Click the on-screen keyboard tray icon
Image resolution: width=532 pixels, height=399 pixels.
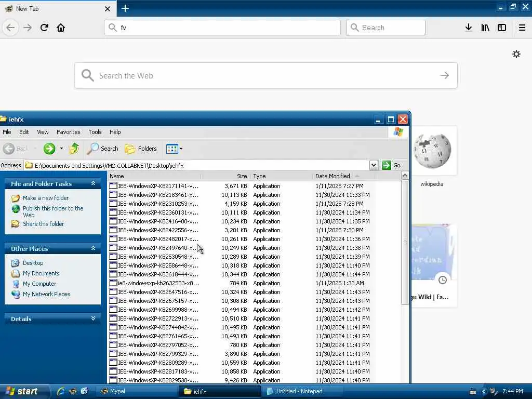click(473, 392)
